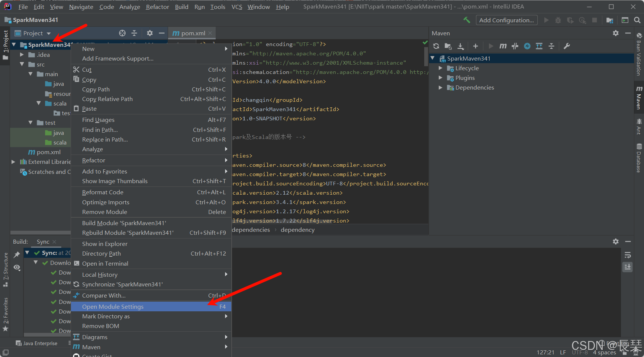Click Download Sources and Documentation icon

(x=461, y=46)
